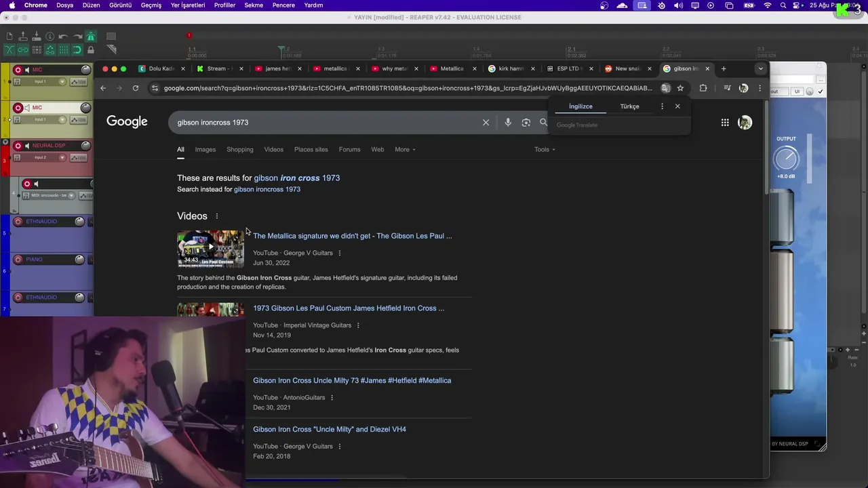This screenshot has height=488, width=868.
Task: Open Chrome Extensions puzzle icon
Action: (x=703, y=88)
